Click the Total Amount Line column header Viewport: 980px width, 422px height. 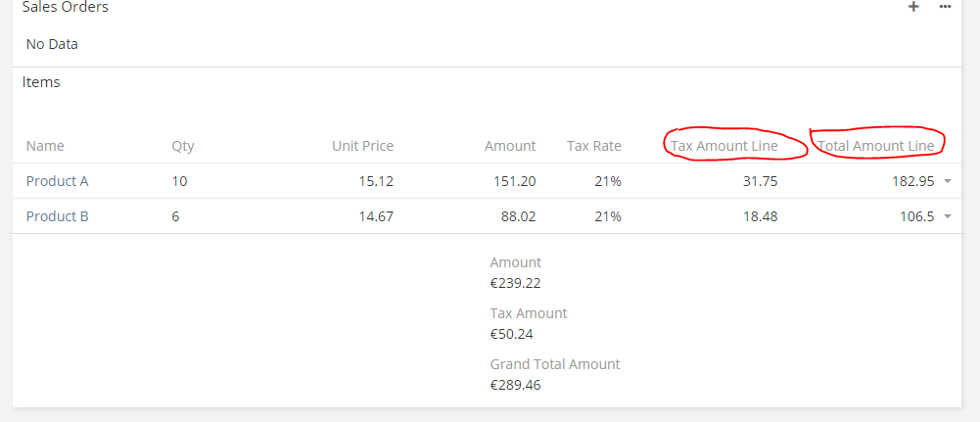pyautogui.click(x=876, y=146)
